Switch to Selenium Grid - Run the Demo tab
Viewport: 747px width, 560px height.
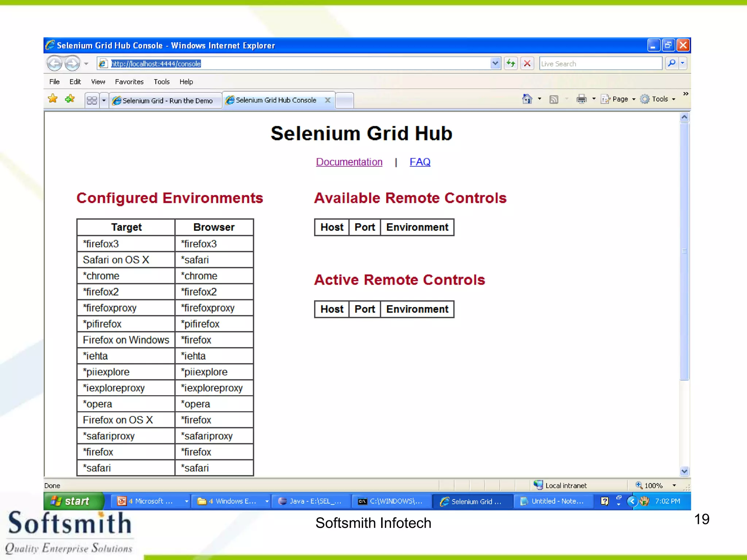coord(166,100)
